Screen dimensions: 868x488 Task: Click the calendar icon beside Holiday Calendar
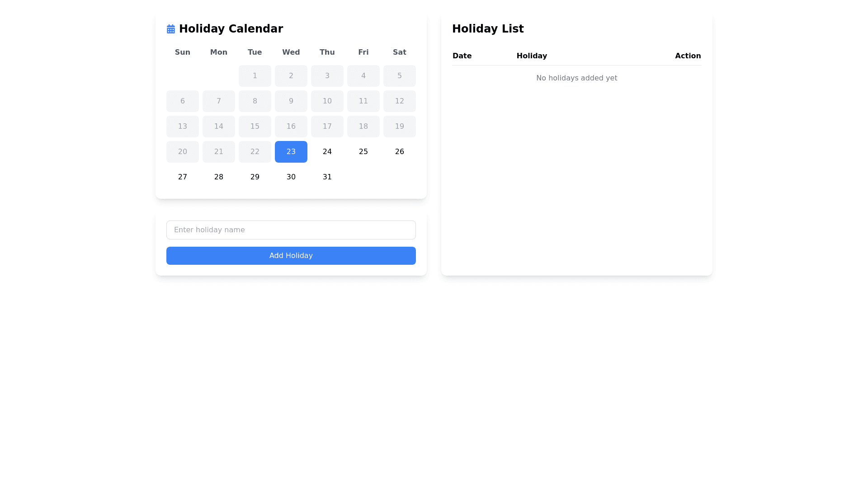click(x=171, y=29)
